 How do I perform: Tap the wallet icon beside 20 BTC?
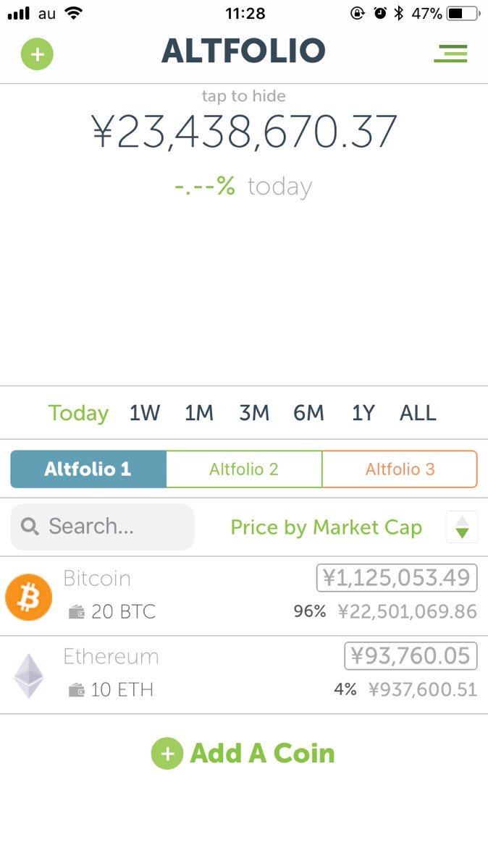coord(76,613)
